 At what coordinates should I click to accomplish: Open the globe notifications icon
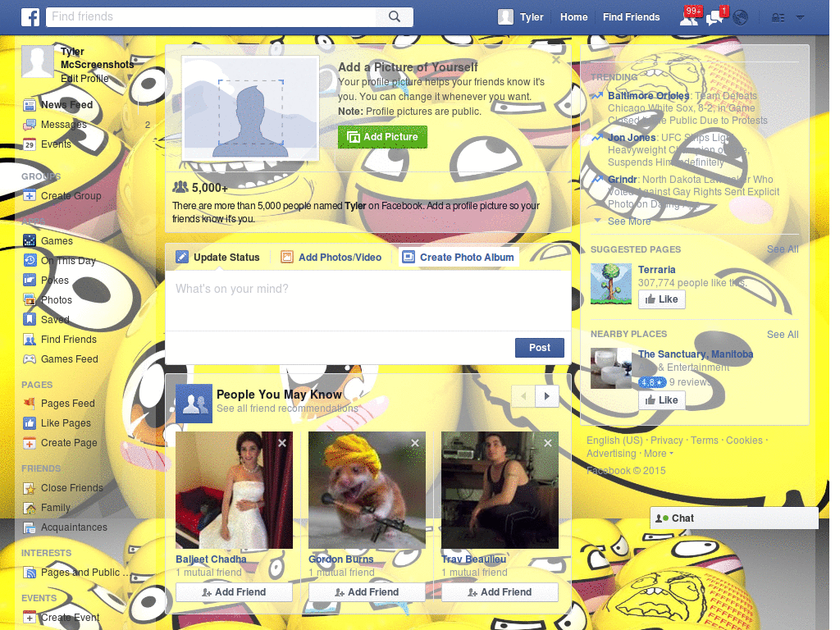coord(741,18)
